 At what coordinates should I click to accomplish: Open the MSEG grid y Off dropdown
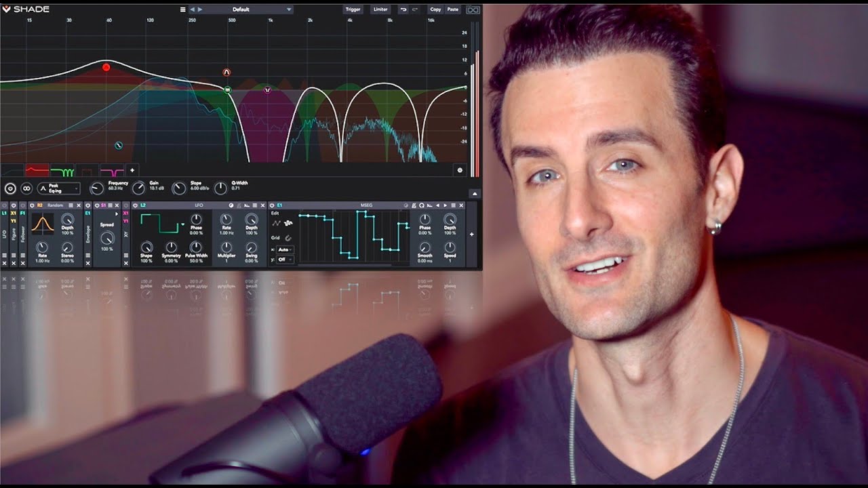[285, 259]
